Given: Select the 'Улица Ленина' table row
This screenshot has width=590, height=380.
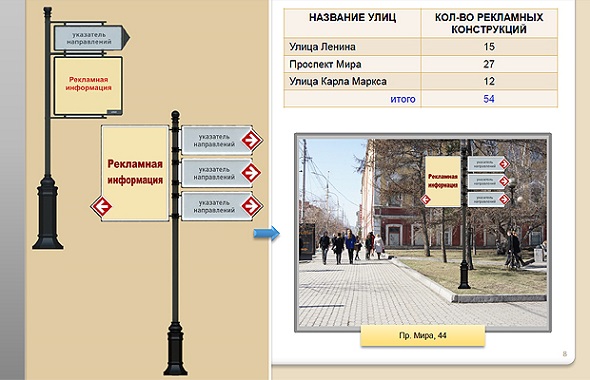Looking at the screenshot, I should (420, 47).
